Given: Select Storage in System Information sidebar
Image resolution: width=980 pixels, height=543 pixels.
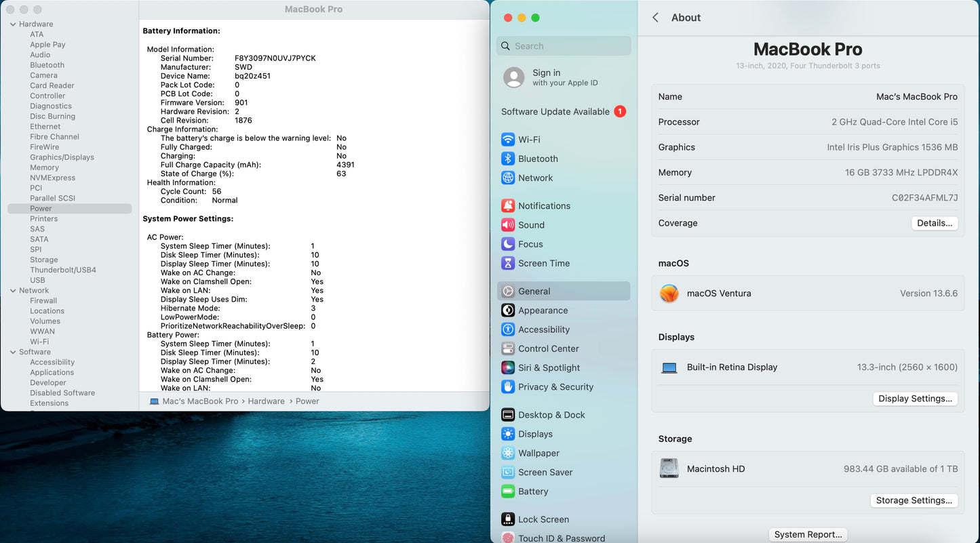Looking at the screenshot, I should click(x=44, y=260).
